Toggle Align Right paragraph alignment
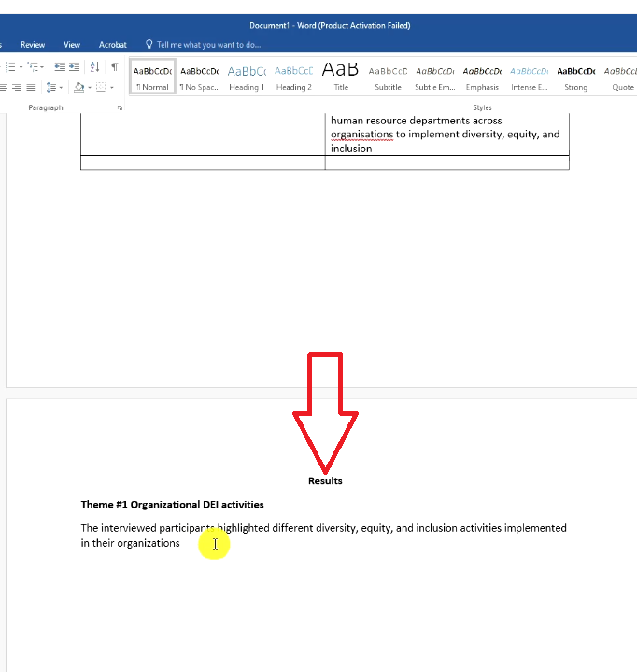The width and height of the screenshot is (637, 672). pos(16,88)
